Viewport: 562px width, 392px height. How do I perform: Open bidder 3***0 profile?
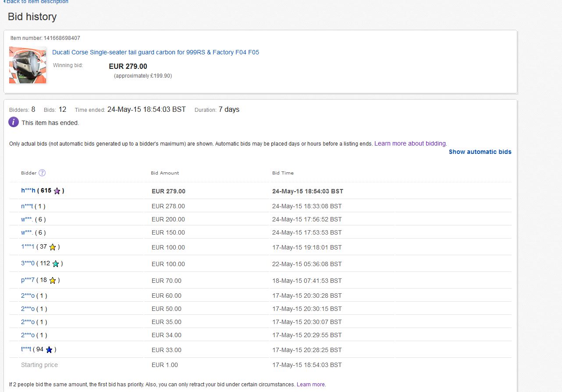tap(28, 264)
